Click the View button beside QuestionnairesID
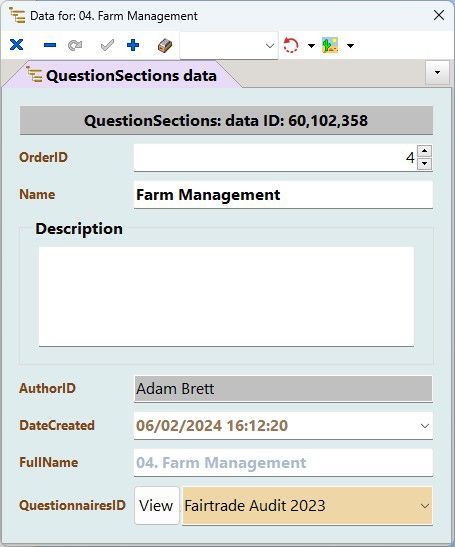455x547 pixels. (x=156, y=505)
